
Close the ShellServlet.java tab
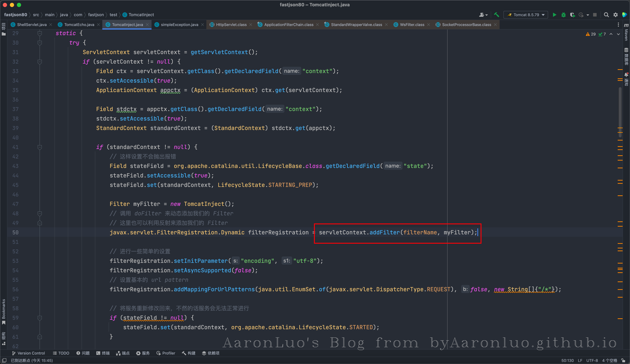(x=51, y=24)
